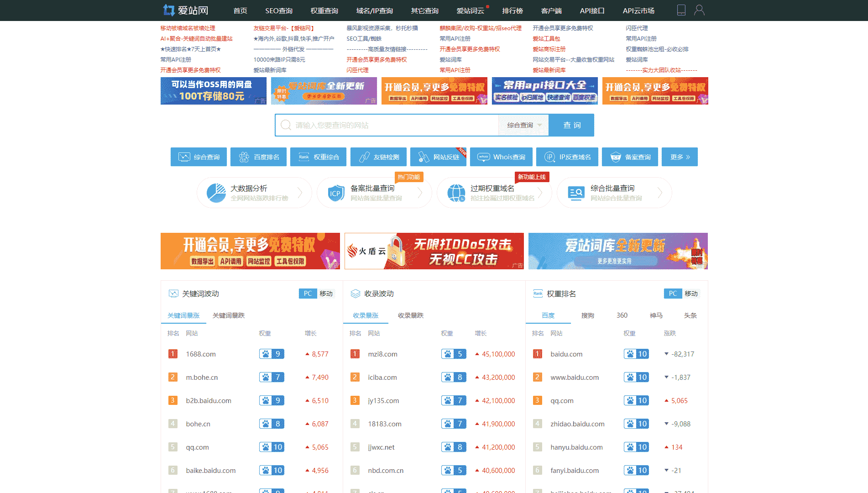Focus the website query input field

(x=387, y=125)
